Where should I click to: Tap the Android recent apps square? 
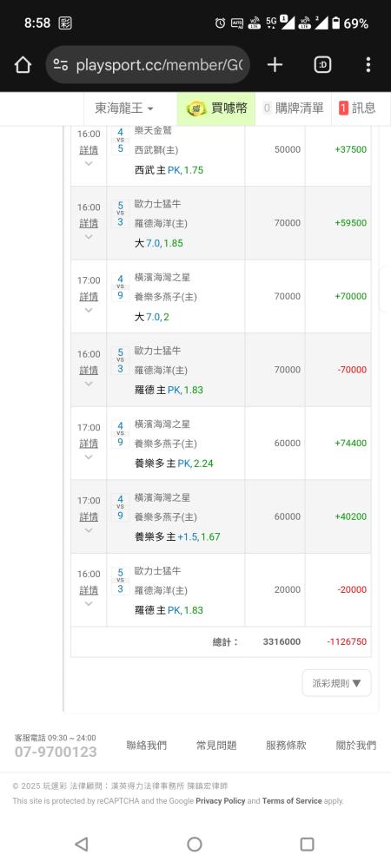[x=307, y=844]
